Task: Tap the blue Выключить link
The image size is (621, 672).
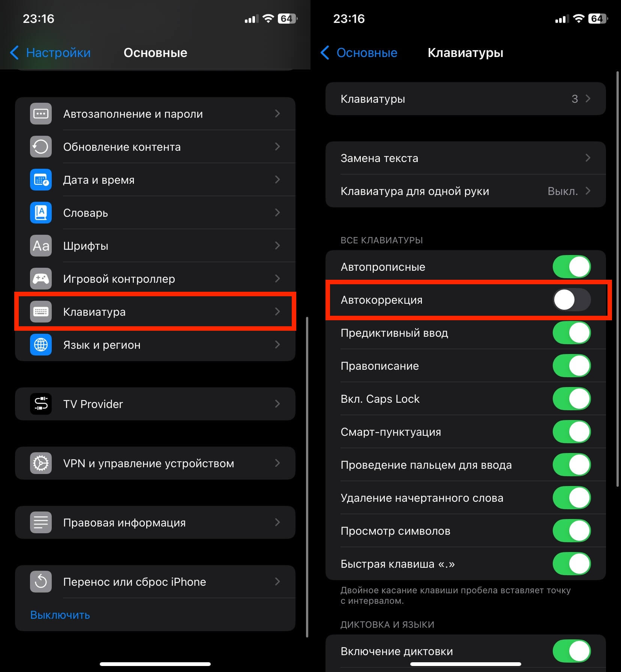Action: (x=60, y=615)
